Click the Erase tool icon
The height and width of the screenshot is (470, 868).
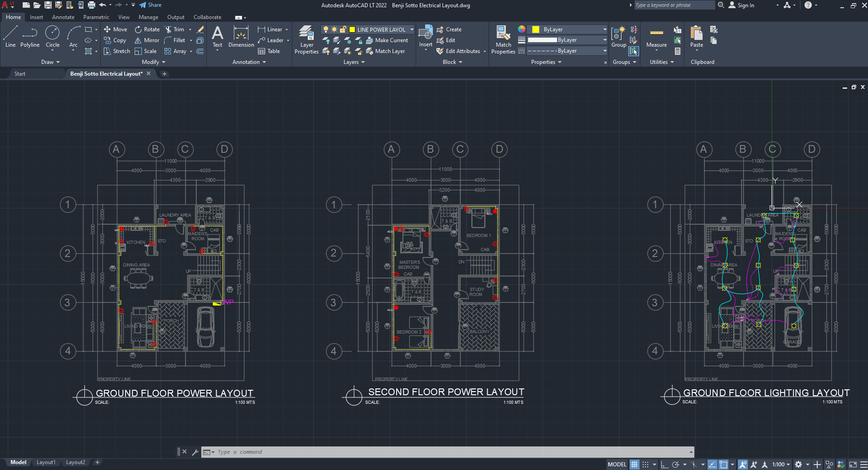point(200,29)
